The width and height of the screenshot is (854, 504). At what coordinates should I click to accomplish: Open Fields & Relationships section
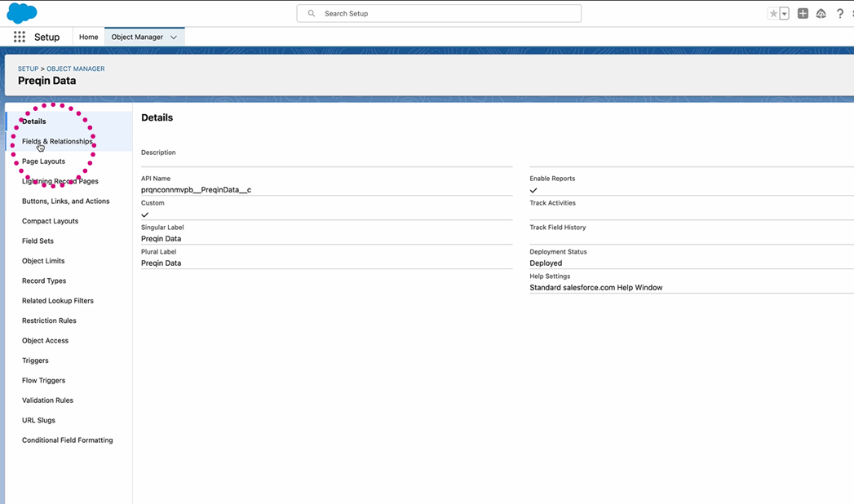(x=69, y=142)
